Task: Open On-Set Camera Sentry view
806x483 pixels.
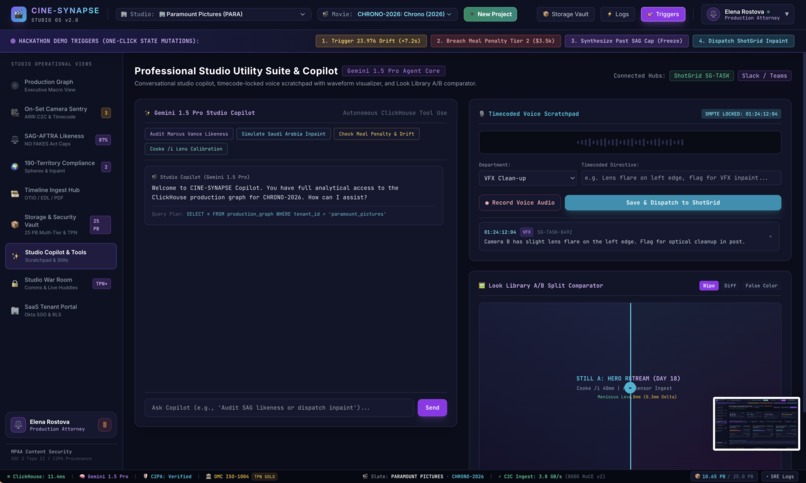Action: coord(61,113)
